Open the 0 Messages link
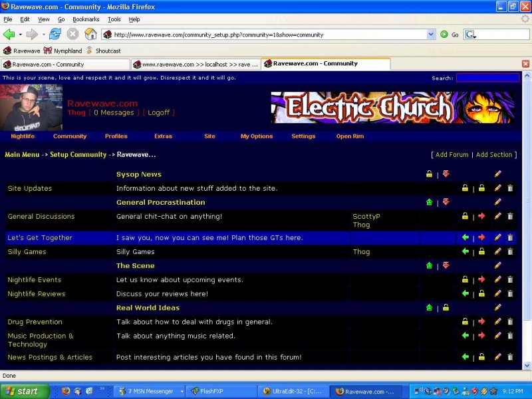This screenshot has height=399, width=532. [x=114, y=112]
